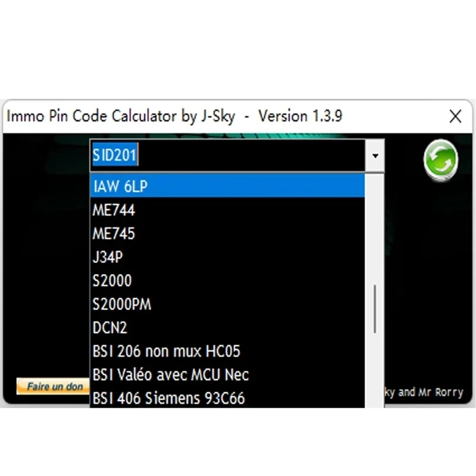Click the green refresh icon
The width and height of the screenshot is (476, 476).
coord(440,159)
